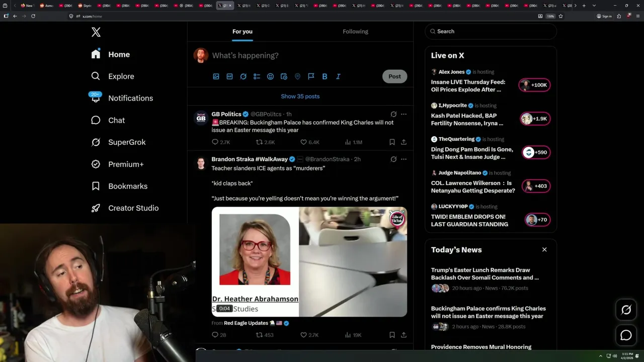Screen dimensions: 644x362
Task: Dismiss the Today's News panel
Action: click(544, 250)
